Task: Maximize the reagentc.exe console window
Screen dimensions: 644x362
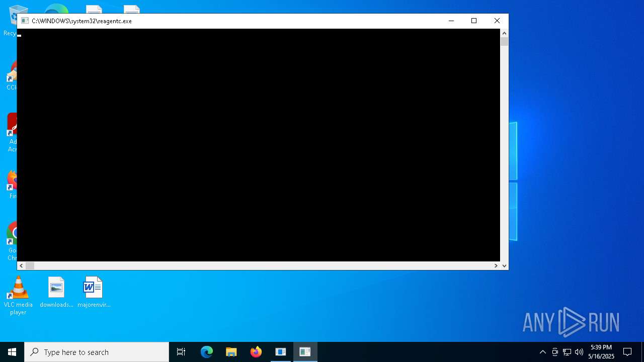Action: click(474, 21)
